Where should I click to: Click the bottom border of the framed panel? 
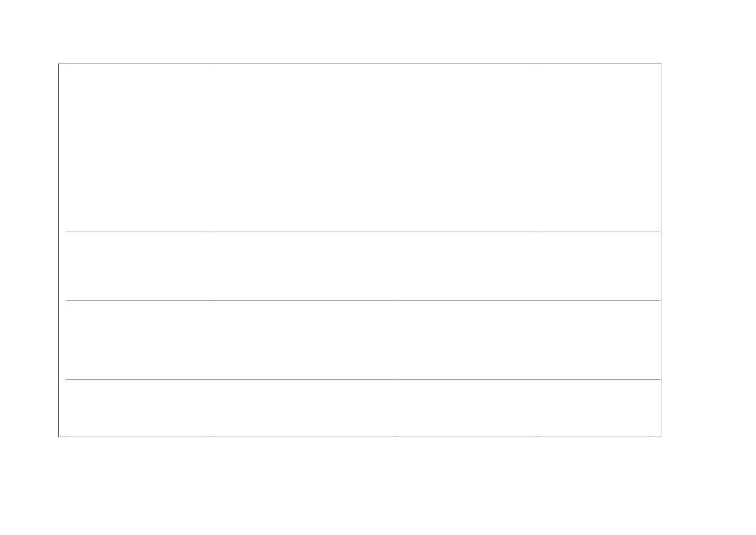point(360,436)
